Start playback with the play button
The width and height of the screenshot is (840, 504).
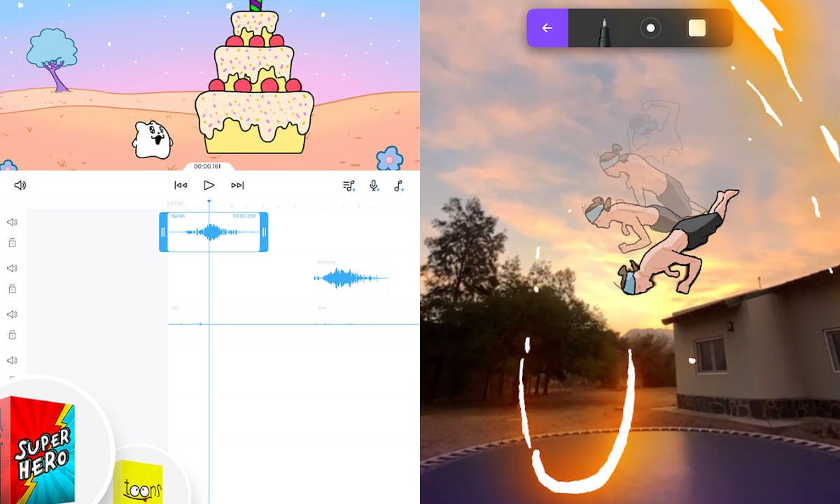209,185
